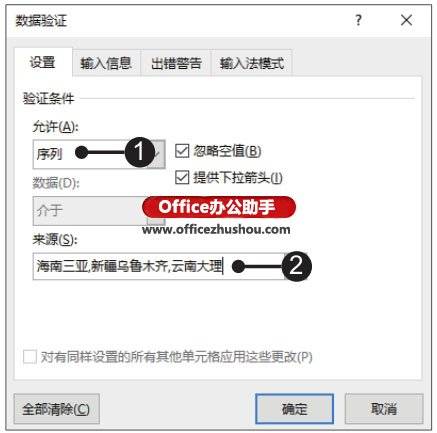Select the 输入法模式 tab
This screenshot has height=433, width=437.
(252, 63)
